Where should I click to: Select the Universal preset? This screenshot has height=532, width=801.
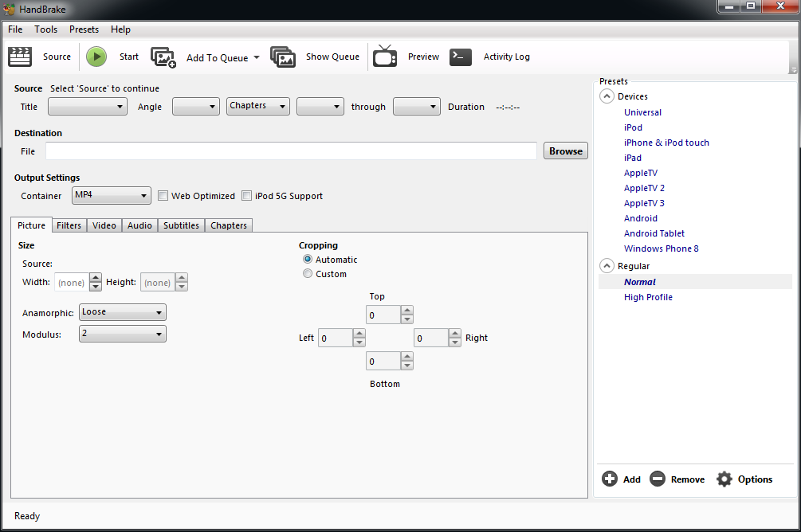(x=642, y=112)
